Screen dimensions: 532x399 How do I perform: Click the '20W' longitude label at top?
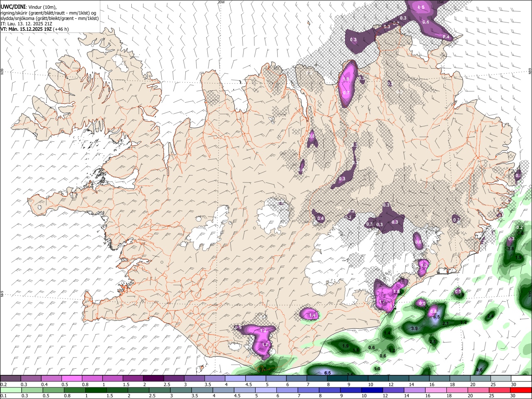tap(221, 2)
